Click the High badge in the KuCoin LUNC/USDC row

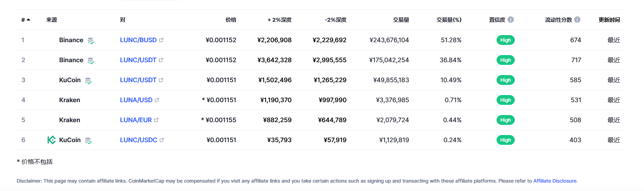505,140
